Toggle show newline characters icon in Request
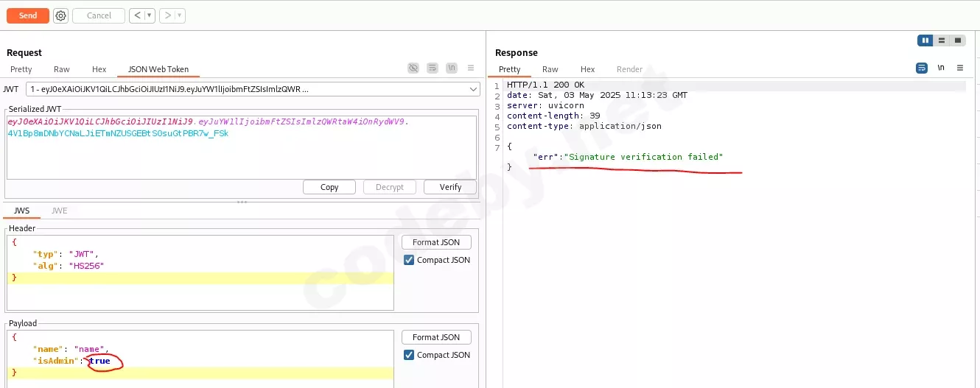Image resolution: width=980 pixels, height=388 pixels. pyautogui.click(x=451, y=68)
